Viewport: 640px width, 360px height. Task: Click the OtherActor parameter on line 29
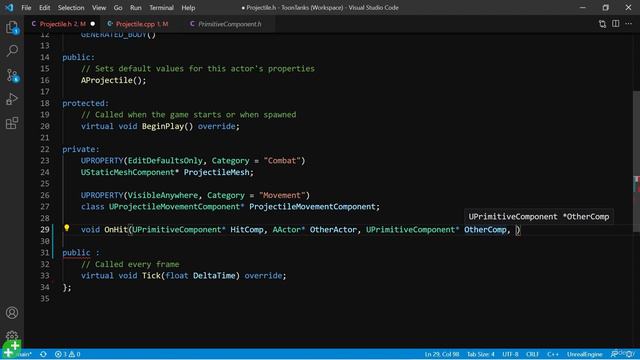[x=333, y=229]
